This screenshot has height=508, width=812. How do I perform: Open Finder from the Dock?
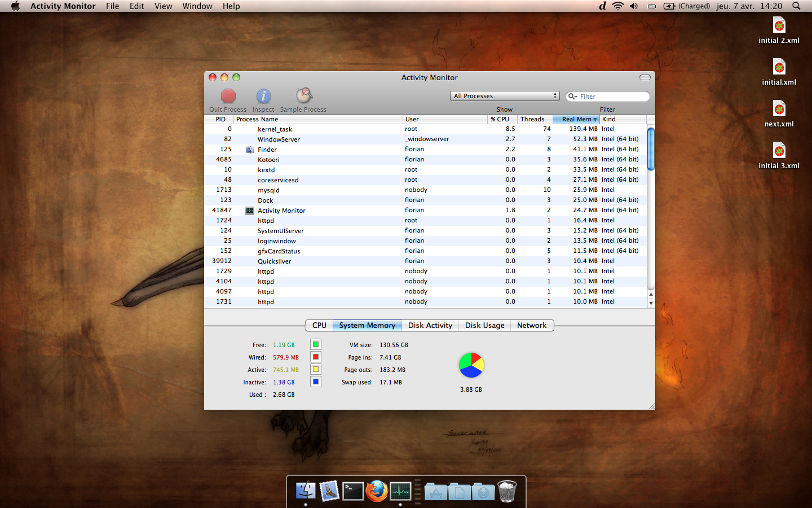point(306,491)
